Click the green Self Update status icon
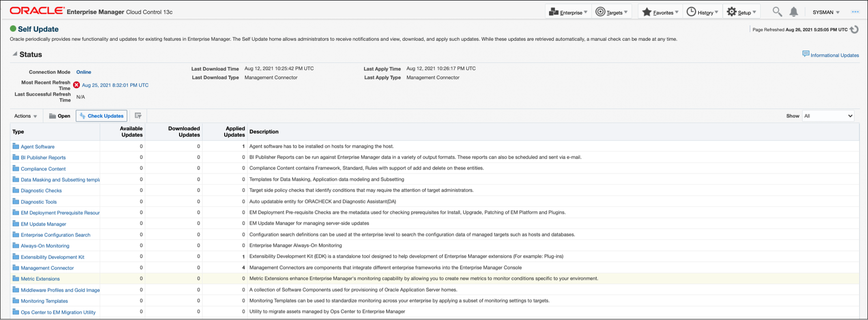The image size is (868, 320). (x=13, y=28)
